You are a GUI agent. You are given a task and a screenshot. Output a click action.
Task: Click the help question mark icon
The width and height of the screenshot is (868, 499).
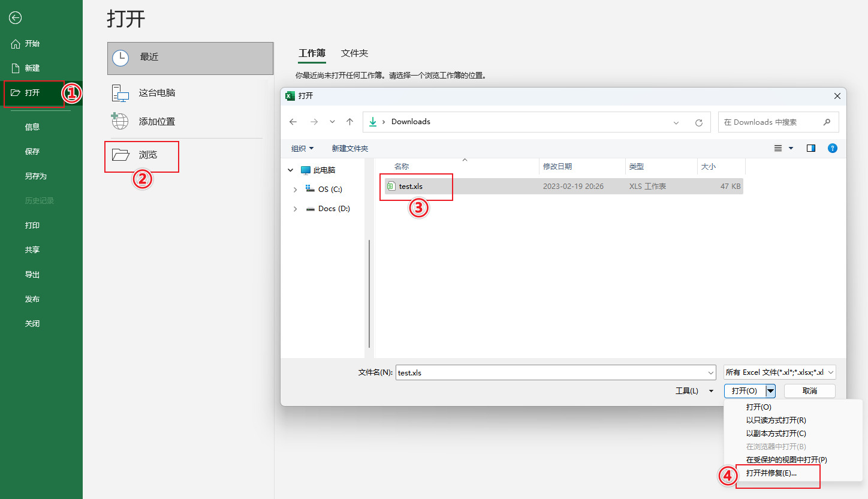[832, 148]
